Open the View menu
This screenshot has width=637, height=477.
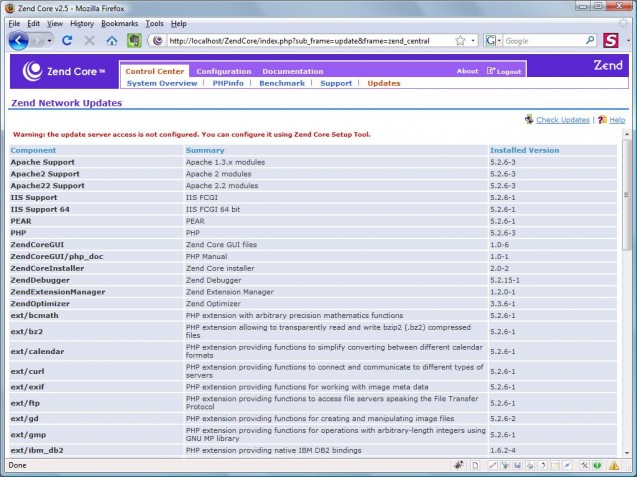55,24
